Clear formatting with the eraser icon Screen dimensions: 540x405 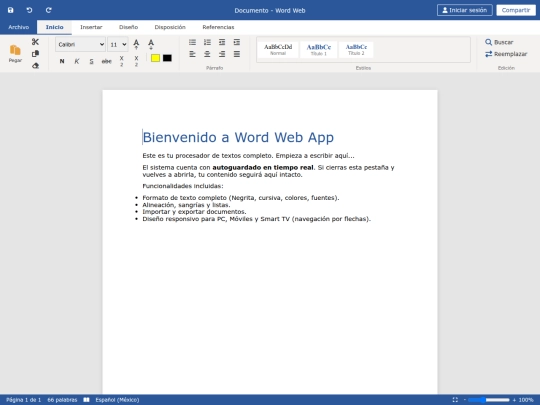(x=35, y=65)
